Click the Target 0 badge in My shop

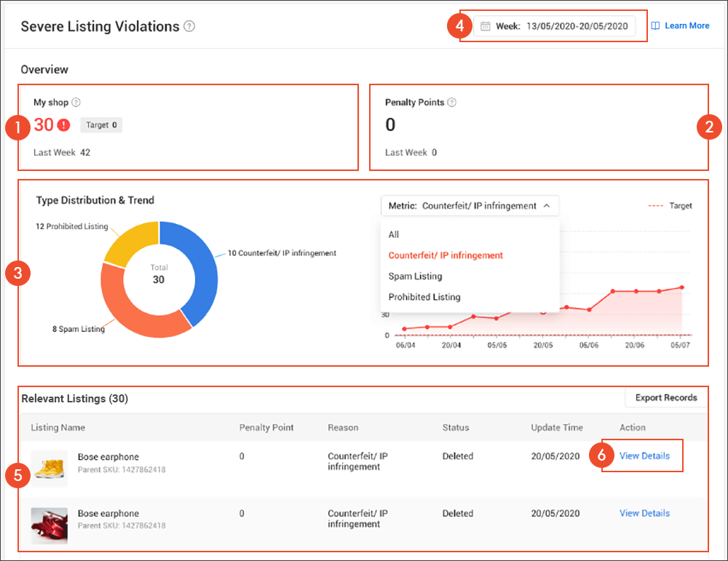point(101,125)
